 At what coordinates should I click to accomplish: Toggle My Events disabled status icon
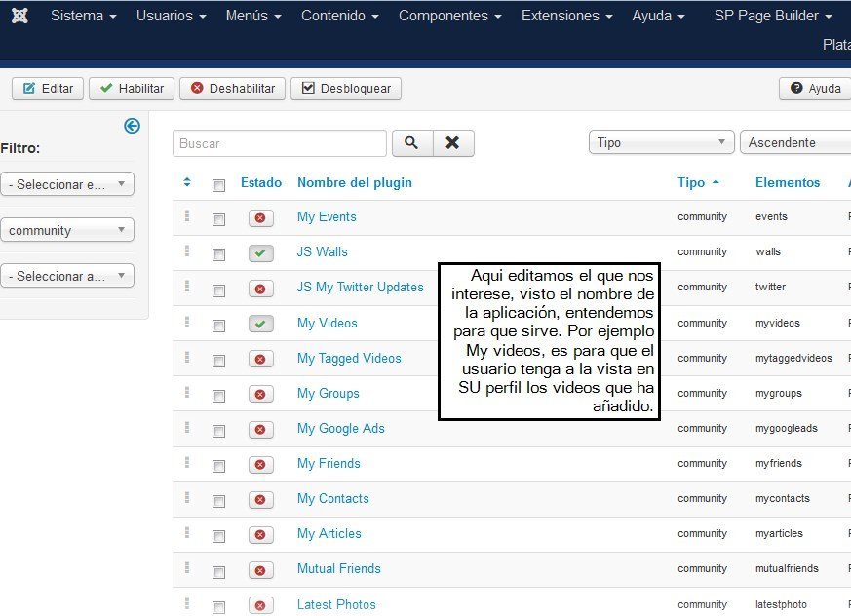tap(260, 218)
